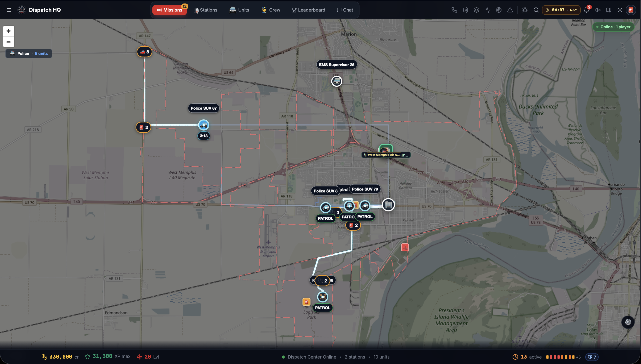Click the red stethoscope medical marker
The image size is (641, 364).
pos(405,248)
